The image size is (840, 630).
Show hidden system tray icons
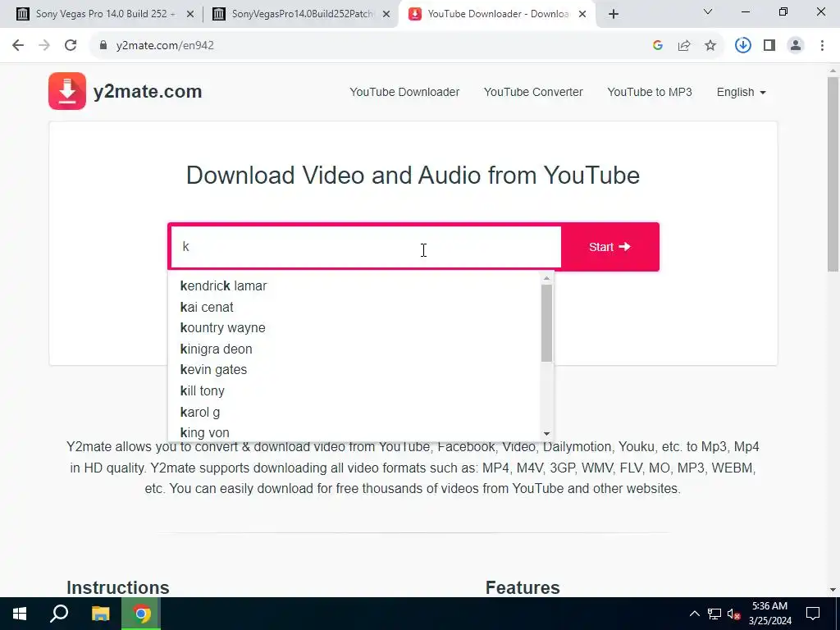[x=694, y=614]
